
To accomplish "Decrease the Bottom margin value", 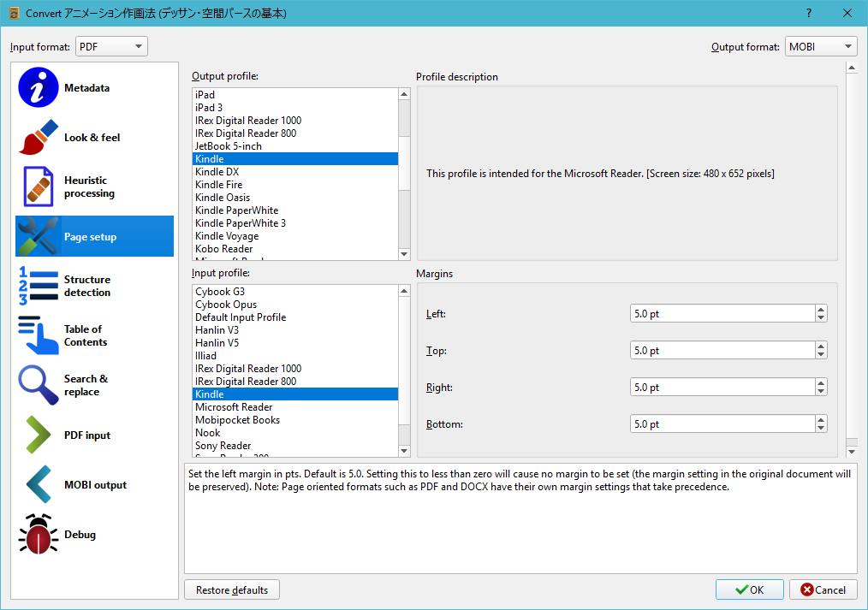I will click(821, 429).
